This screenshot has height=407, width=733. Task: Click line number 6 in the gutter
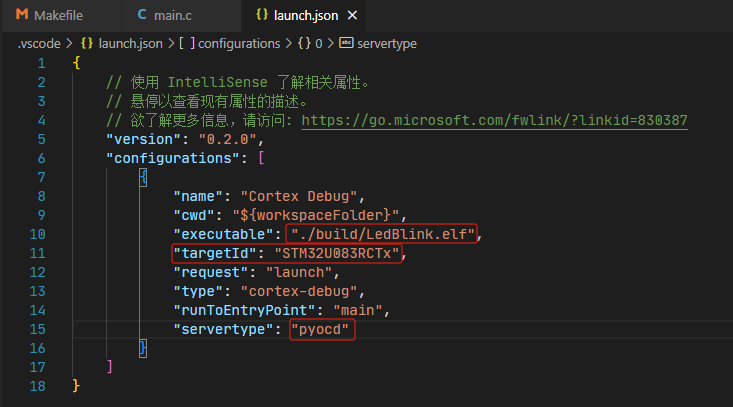[x=42, y=158]
